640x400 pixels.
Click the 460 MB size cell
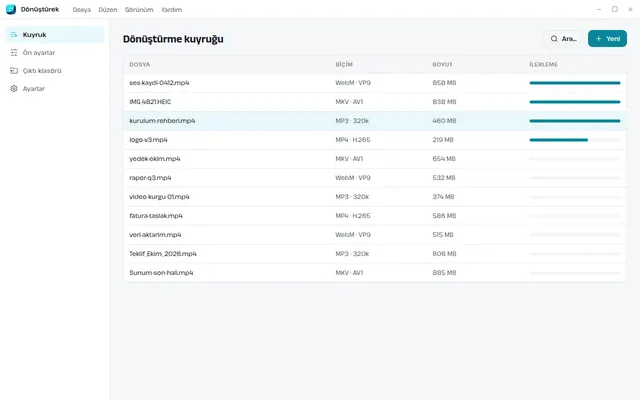444,121
